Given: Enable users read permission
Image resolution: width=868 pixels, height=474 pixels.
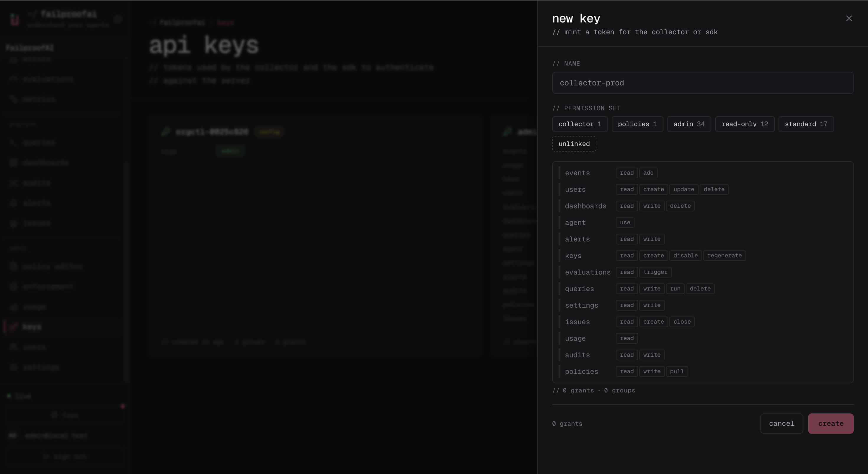Looking at the screenshot, I should click(x=627, y=189).
